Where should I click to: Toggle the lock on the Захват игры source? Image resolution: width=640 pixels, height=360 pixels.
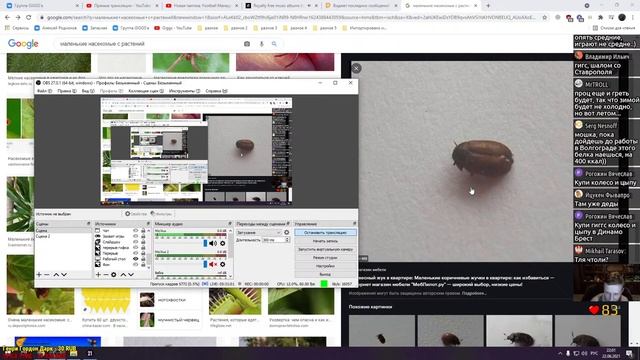(x=143, y=236)
